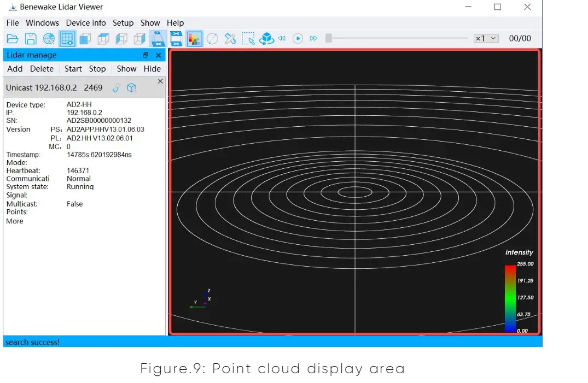The image size is (588, 383).
Task: Click the System state value Running
Action: click(x=80, y=187)
